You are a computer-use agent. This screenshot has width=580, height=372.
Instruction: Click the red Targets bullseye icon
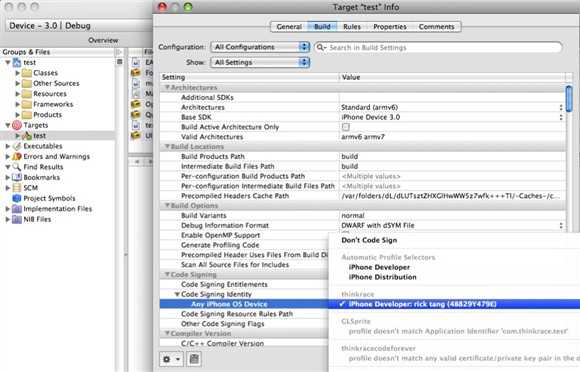click(17, 125)
